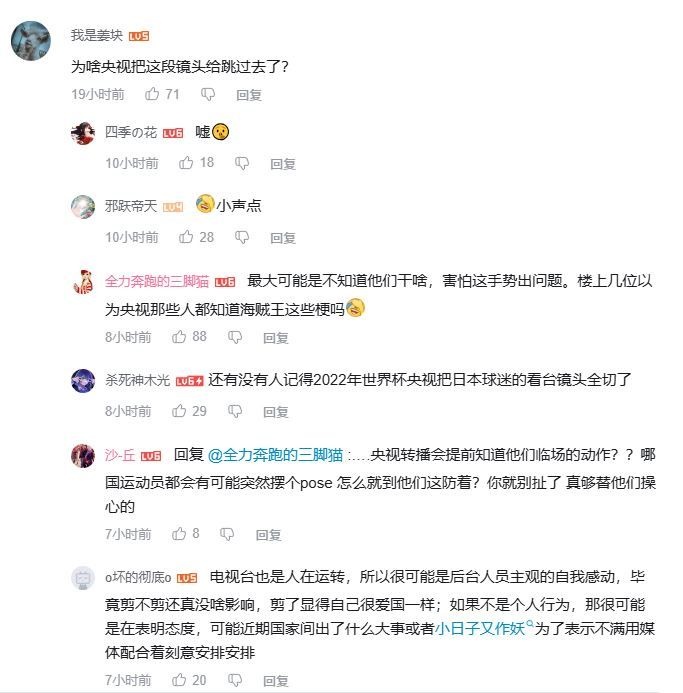
Task: Reply to 四季の花's comment
Action: 283,164
